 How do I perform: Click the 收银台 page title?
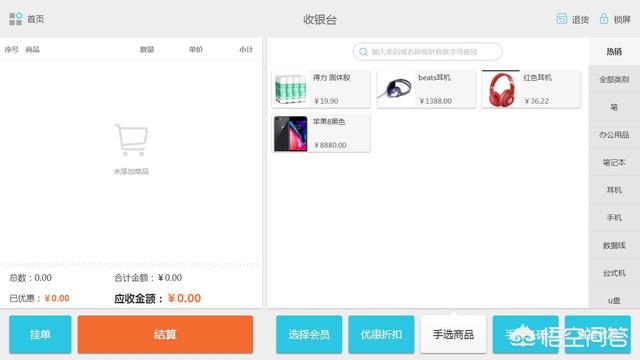[320, 19]
